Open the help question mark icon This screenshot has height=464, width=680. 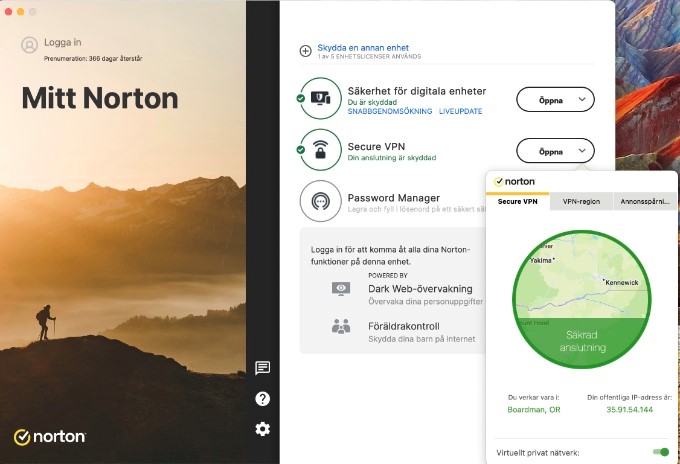(262, 399)
